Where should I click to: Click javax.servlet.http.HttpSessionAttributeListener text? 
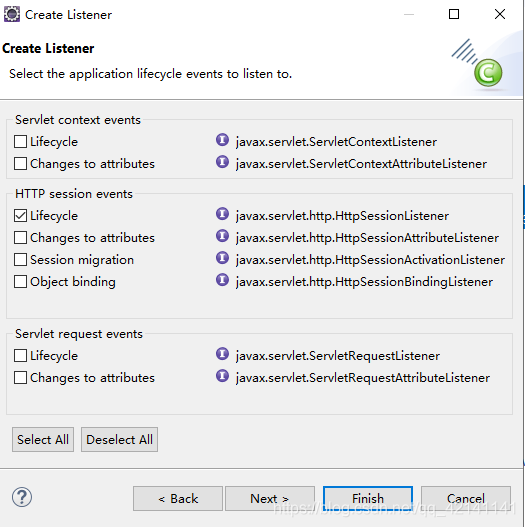click(x=367, y=238)
